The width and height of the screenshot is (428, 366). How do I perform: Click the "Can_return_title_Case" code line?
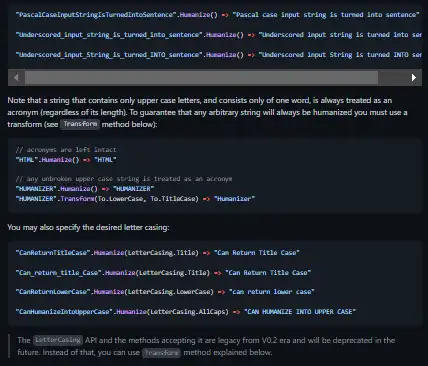tap(163, 273)
